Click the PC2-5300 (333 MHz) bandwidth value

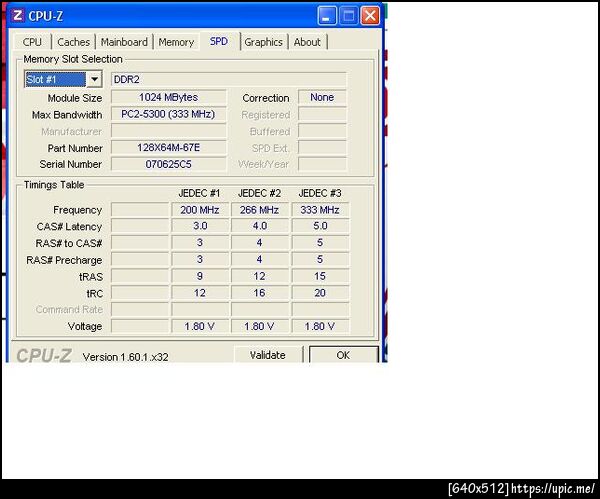click(169, 114)
